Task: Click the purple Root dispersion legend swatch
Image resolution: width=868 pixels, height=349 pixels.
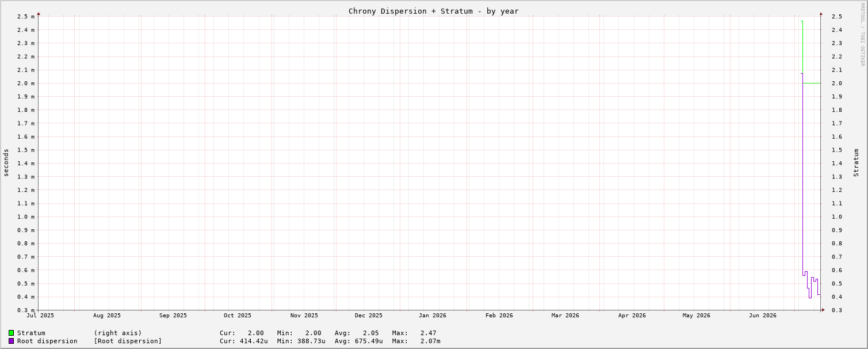Action: [x=11, y=341]
